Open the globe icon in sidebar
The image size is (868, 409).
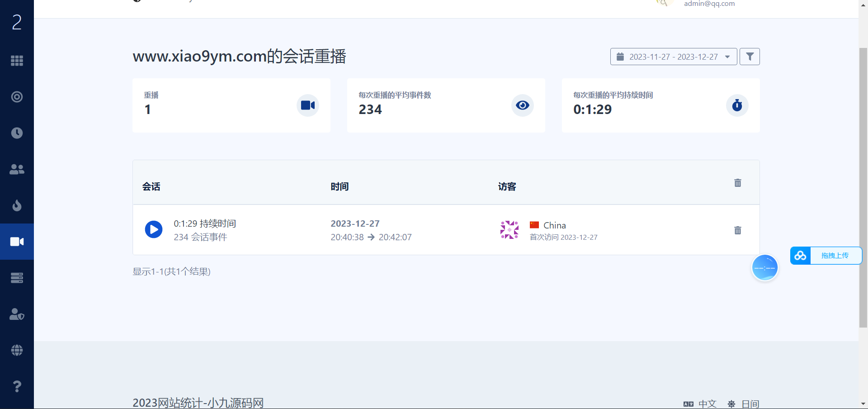pos(17,350)
